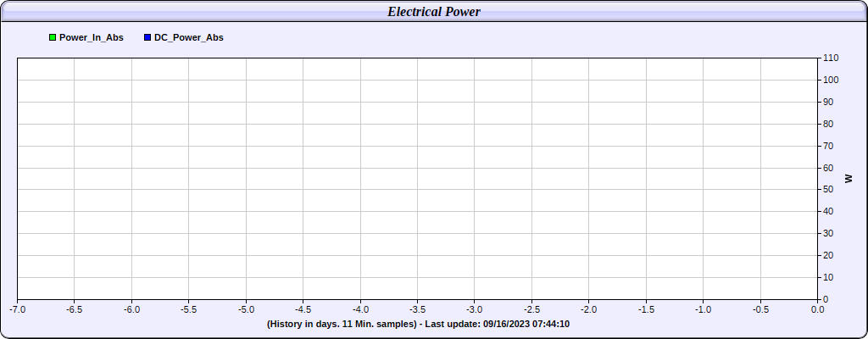Select the DC_Power_Abs legend label
Image resolution: width=868 pixels, height=339 pixels.
189,37
